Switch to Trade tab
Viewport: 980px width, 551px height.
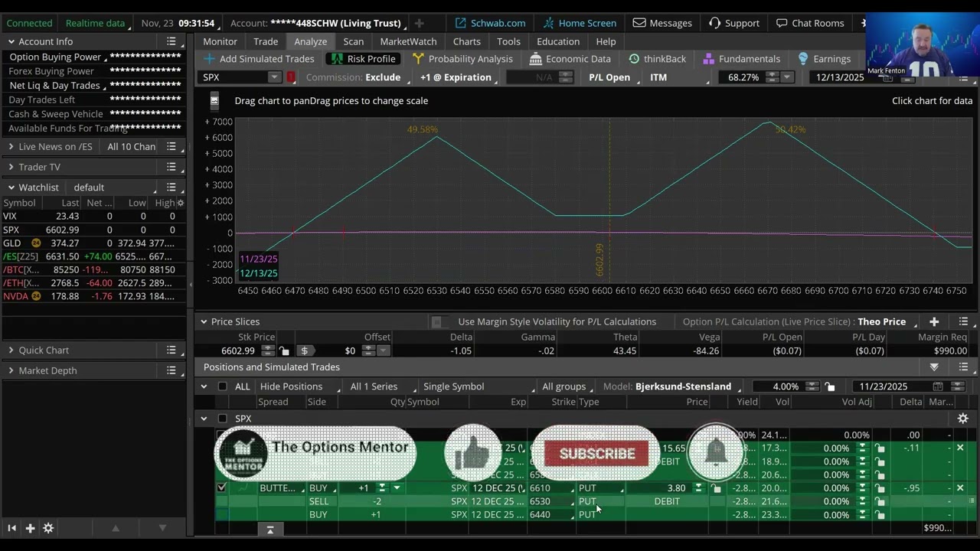(x=266, y=41)
